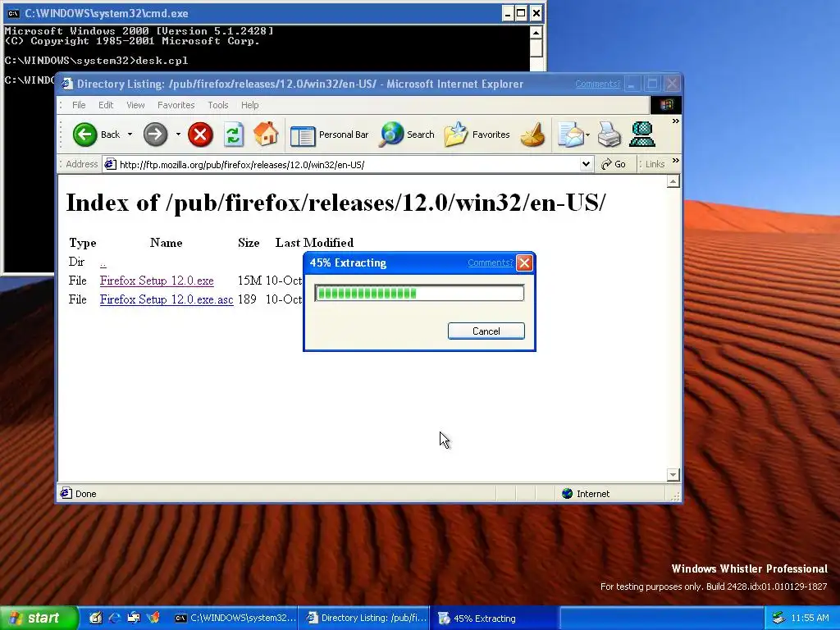Click the page icon beside Done status
This screenshot has width=840, height=630.
point(66,493)
